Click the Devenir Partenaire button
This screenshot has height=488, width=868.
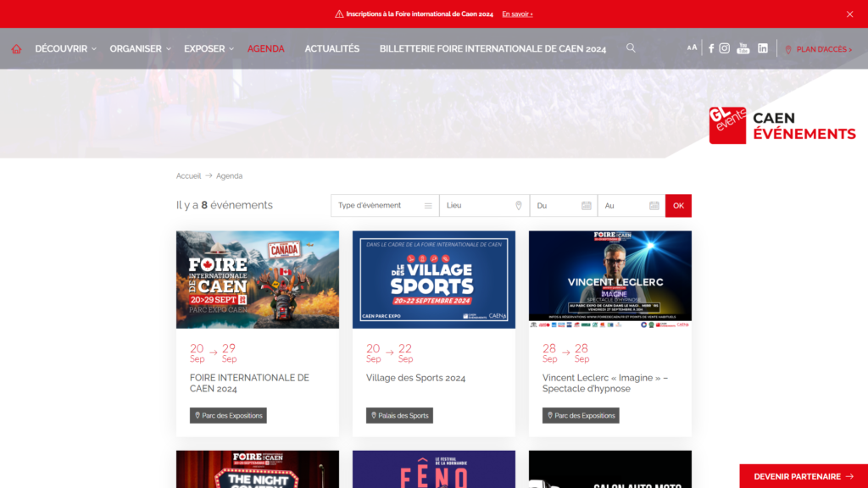pyautogui.click(x=804, y=476)
